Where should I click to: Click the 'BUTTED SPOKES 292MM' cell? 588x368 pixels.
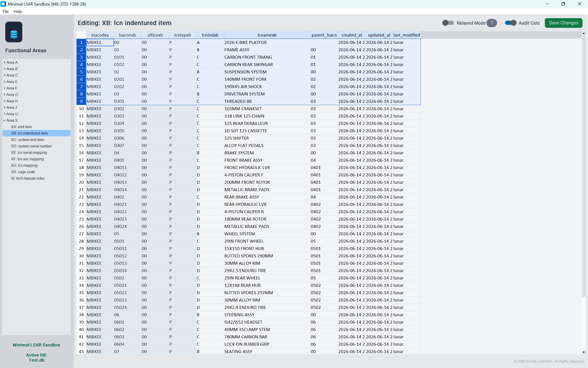[x=267, y=293]
